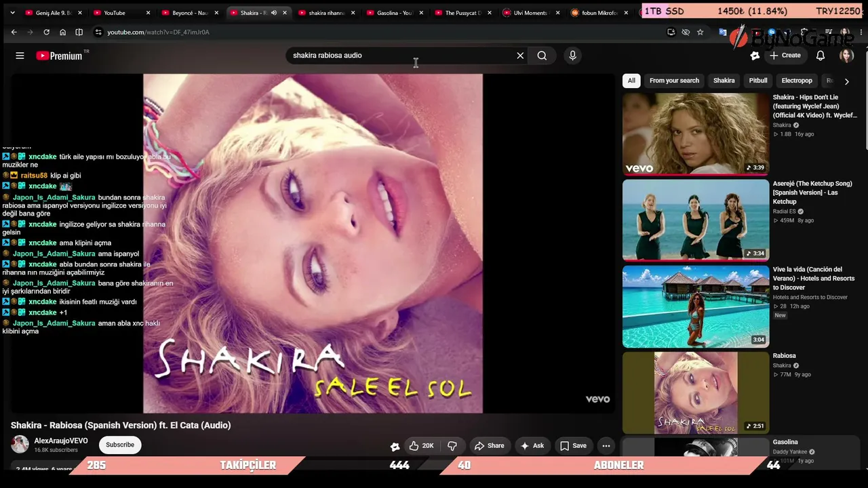This screenshot has height=488, width=868.
Task: Play the Vive la vida thumbnail
Action: pos(696,306)
